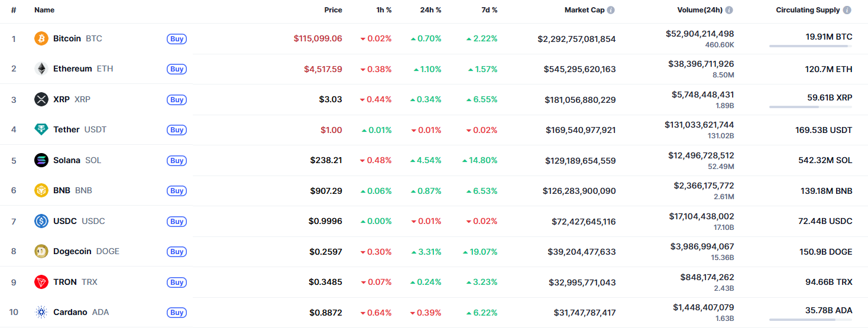Open the Tether USDT name link
868x328 pixels.
(x=80, y=129)
